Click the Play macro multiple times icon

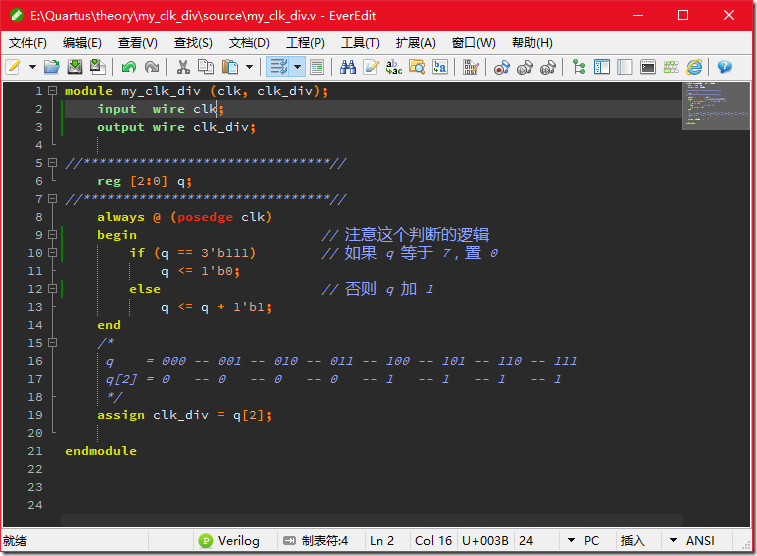548,67
